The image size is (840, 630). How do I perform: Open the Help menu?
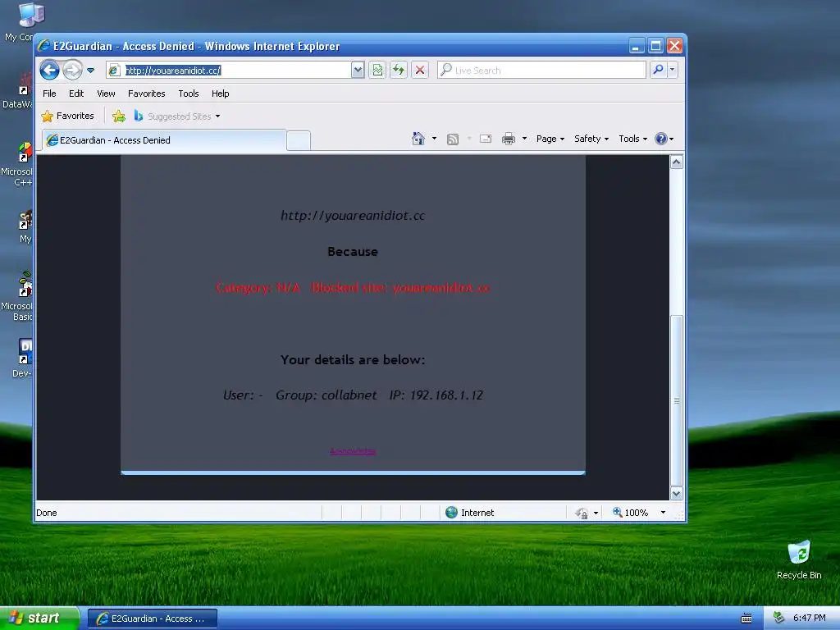pos(220,94)
